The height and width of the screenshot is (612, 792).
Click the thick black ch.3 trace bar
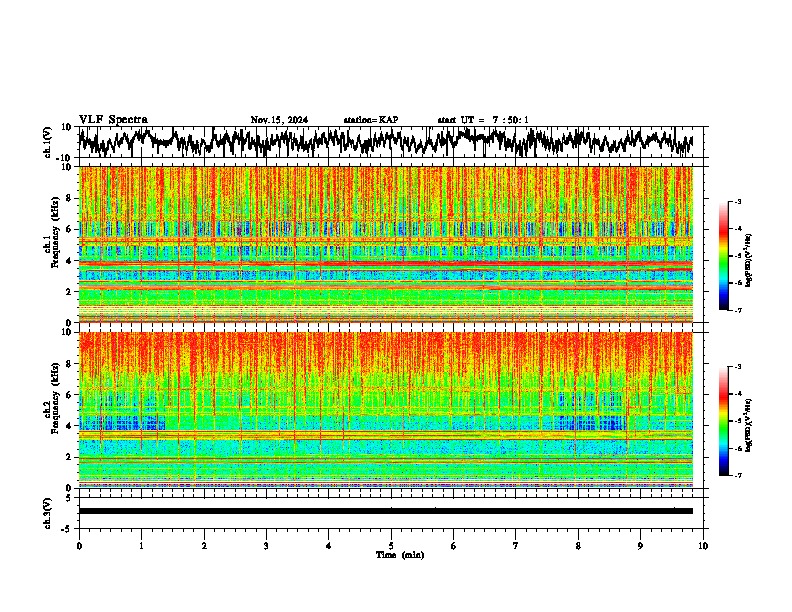[x=385, y=511]
